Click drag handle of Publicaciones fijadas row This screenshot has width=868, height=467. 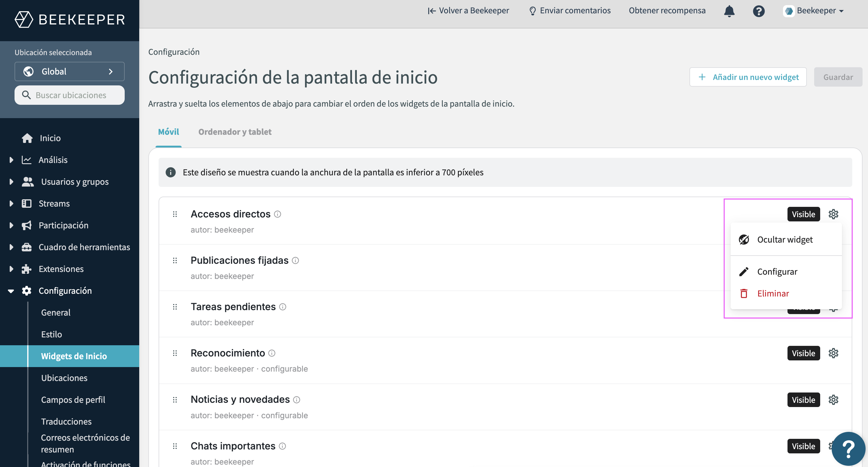tap(175, 260)
